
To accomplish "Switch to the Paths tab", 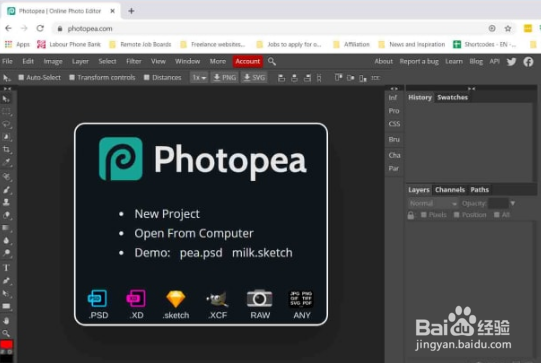I will pyautogui.click(x=479, y=189).
